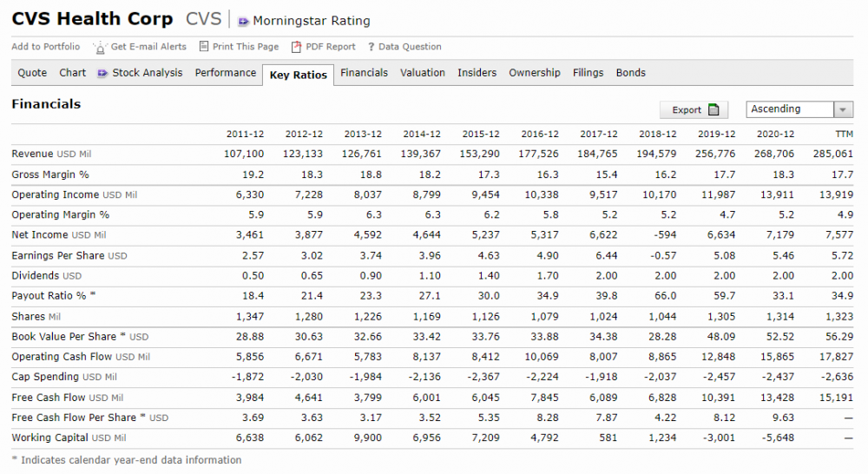868x474 pixels.
Task: Open the Ascending sort order dropdown
Action: pos(789,109)
